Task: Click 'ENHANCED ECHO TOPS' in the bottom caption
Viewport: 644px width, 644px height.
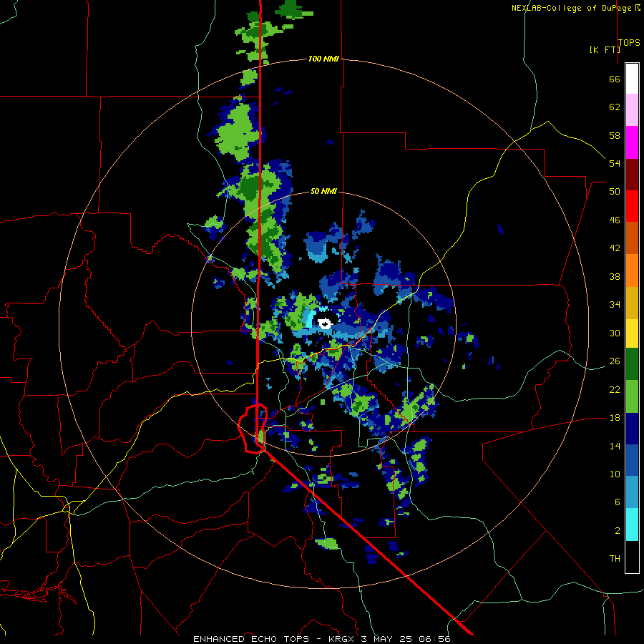Action: (251, 639)
